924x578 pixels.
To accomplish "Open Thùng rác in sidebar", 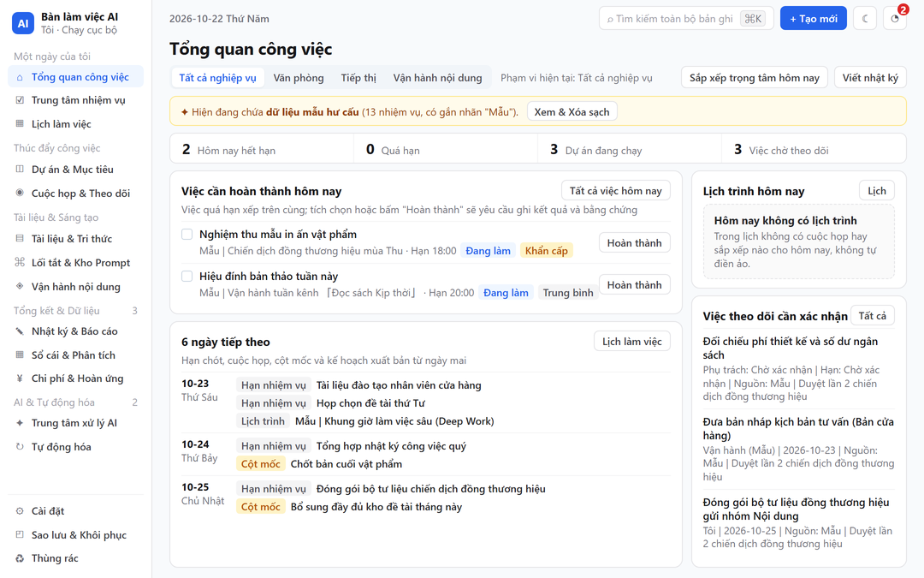I will (75, 558).
